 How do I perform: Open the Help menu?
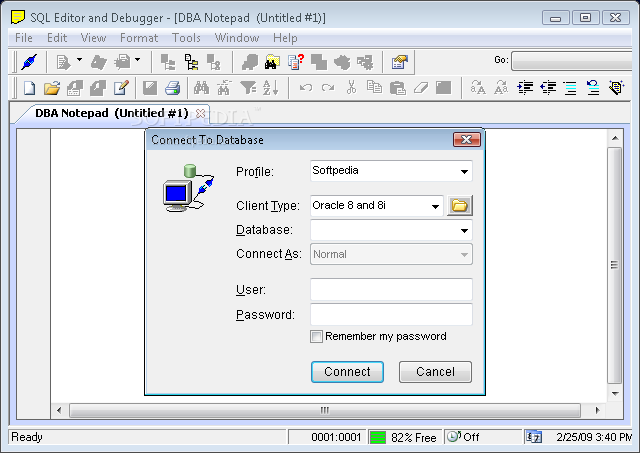coord(285,38)
